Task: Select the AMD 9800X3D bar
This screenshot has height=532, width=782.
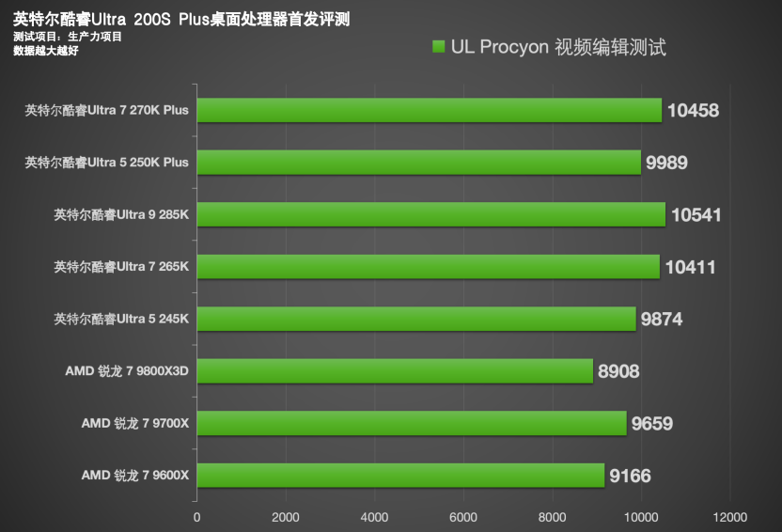Action: 395,371
